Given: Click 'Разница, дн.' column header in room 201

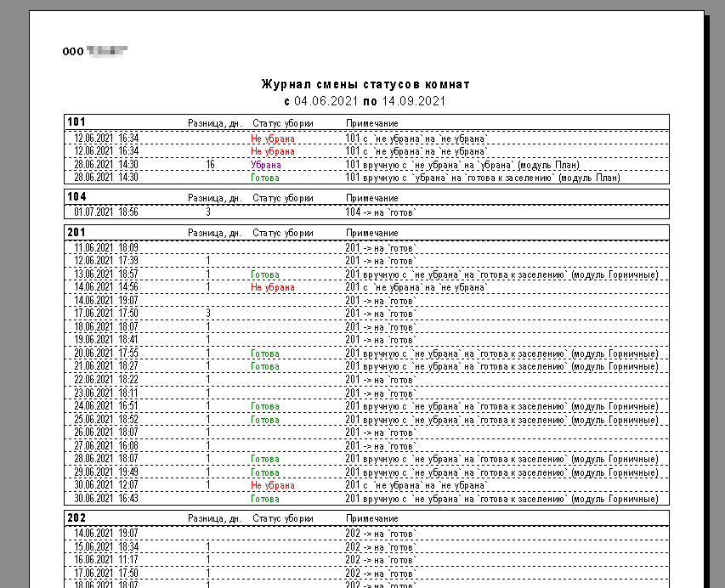Looking at the screenshot, I should (x=215, y=234).
